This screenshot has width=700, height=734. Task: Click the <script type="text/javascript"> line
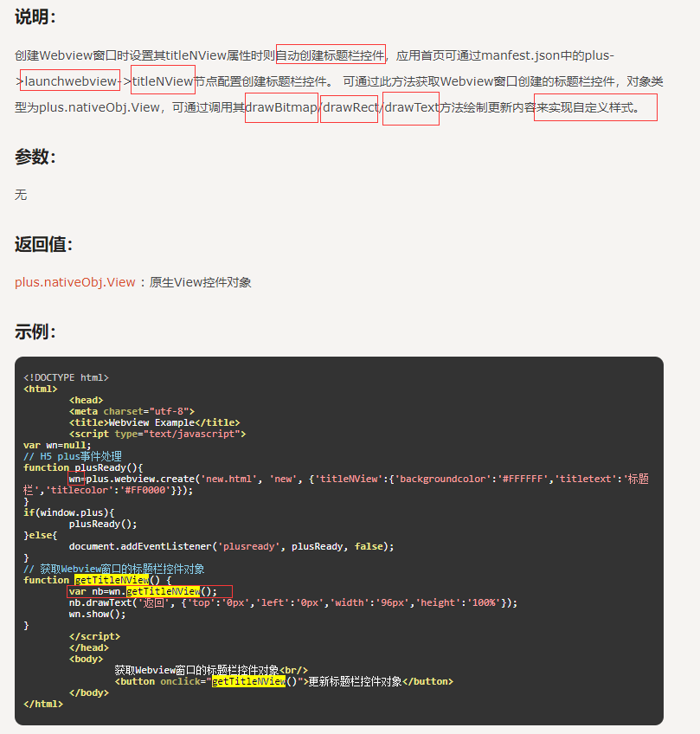coord(157,434)
